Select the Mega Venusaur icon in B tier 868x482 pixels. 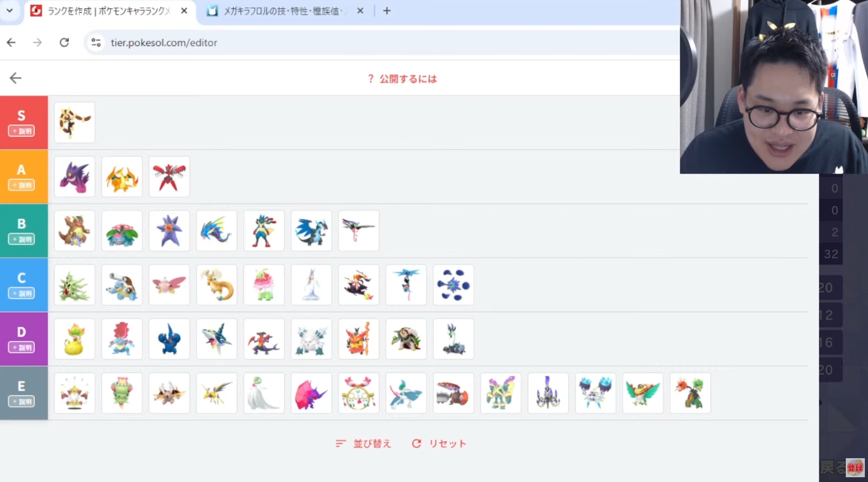point(122,231)
